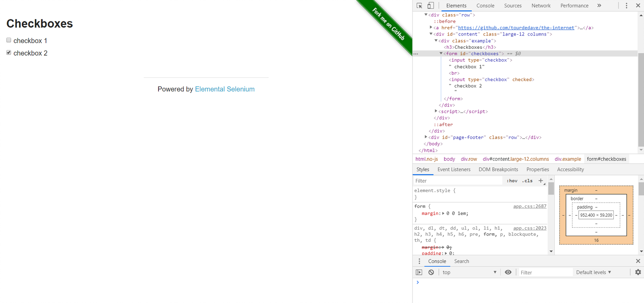
Task: Open the Properties pane tab
Action: (x=538, y=170)
